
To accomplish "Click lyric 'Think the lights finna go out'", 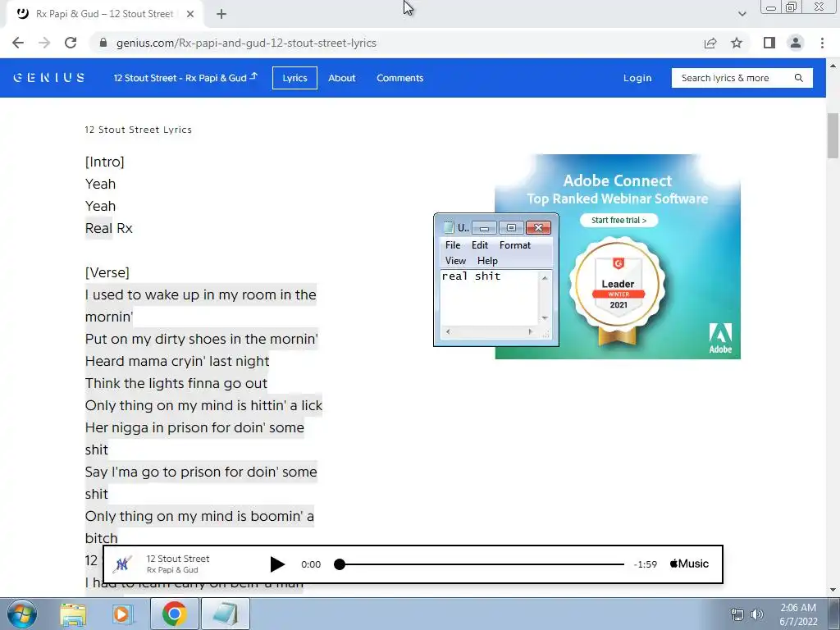I will (176, 383).
